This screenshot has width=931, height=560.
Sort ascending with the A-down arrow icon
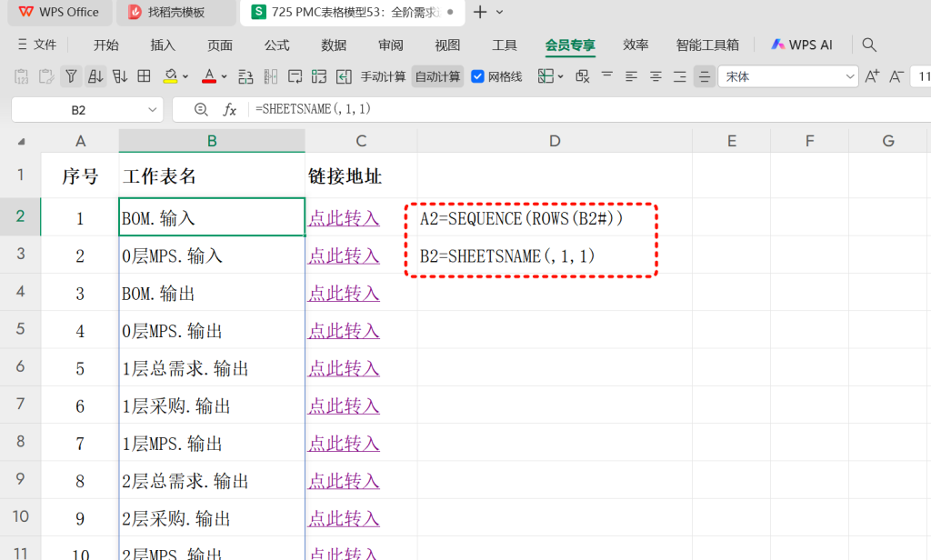click(95, 76)
